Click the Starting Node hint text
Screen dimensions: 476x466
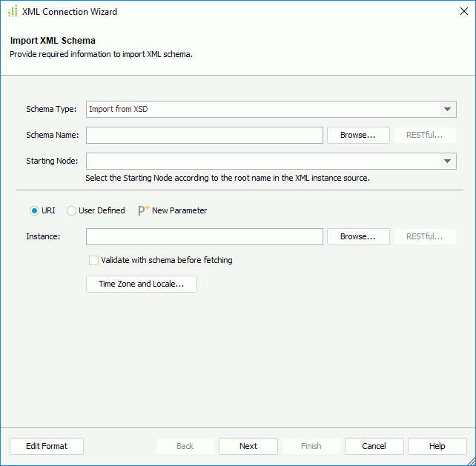(228, 178)
